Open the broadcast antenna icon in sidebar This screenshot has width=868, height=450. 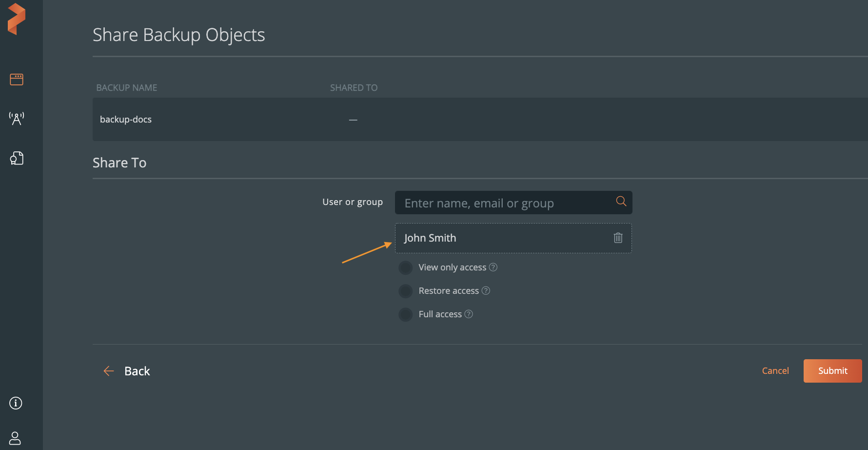[17, 119]
